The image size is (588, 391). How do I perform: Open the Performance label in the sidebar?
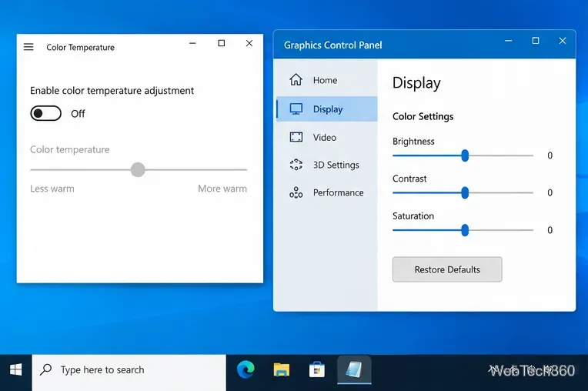(x=338, y=192)
